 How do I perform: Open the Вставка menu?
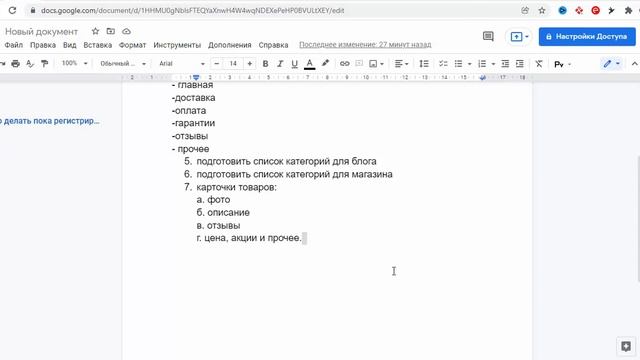pos(98,45)
